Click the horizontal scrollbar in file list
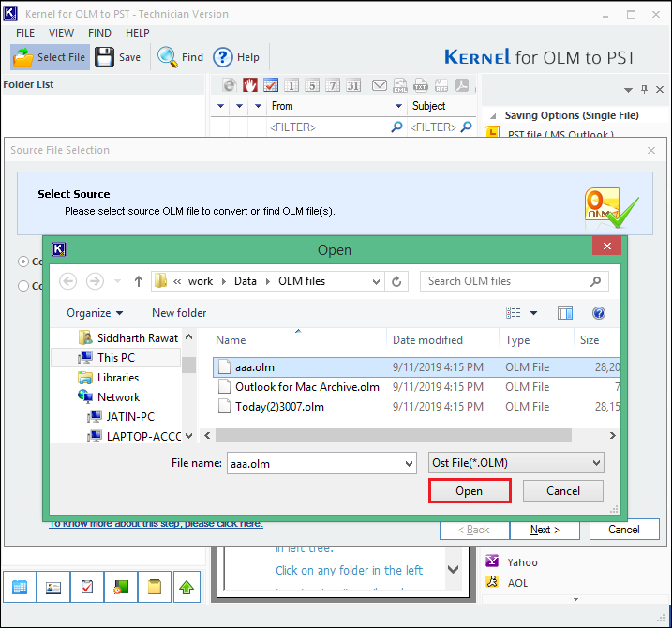Image resolution: width=672 pixels, height=628 pixels. 394,436
